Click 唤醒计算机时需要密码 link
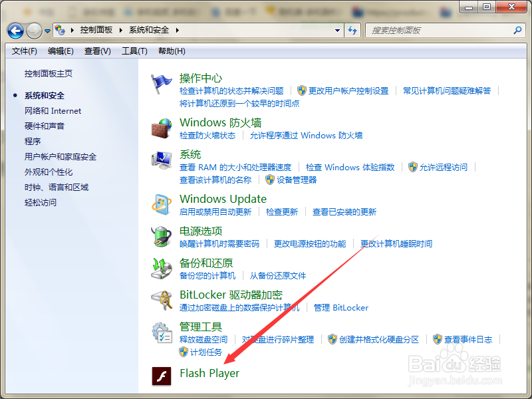Screen dimensions: 532x399 (x=219, y=243)
